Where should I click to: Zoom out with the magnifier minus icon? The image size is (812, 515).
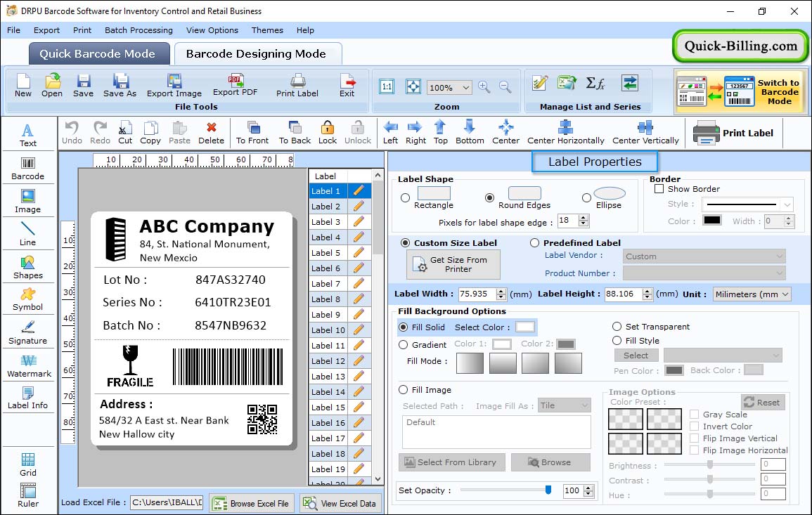[505, 87]
